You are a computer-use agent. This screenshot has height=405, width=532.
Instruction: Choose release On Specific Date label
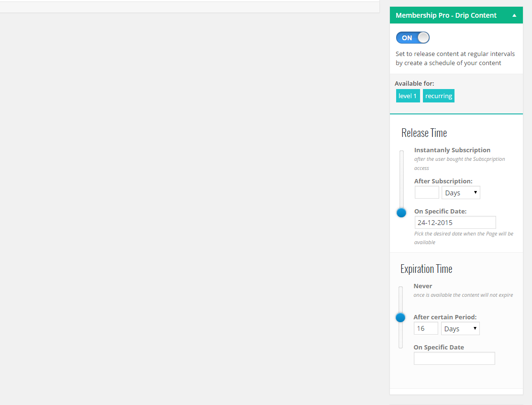(x=440, y=211)
